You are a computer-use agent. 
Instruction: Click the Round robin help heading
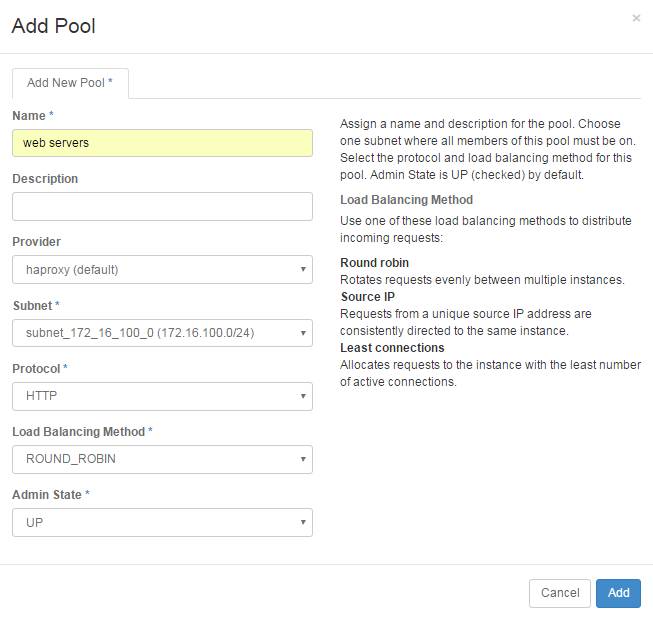tap(374, 263)
